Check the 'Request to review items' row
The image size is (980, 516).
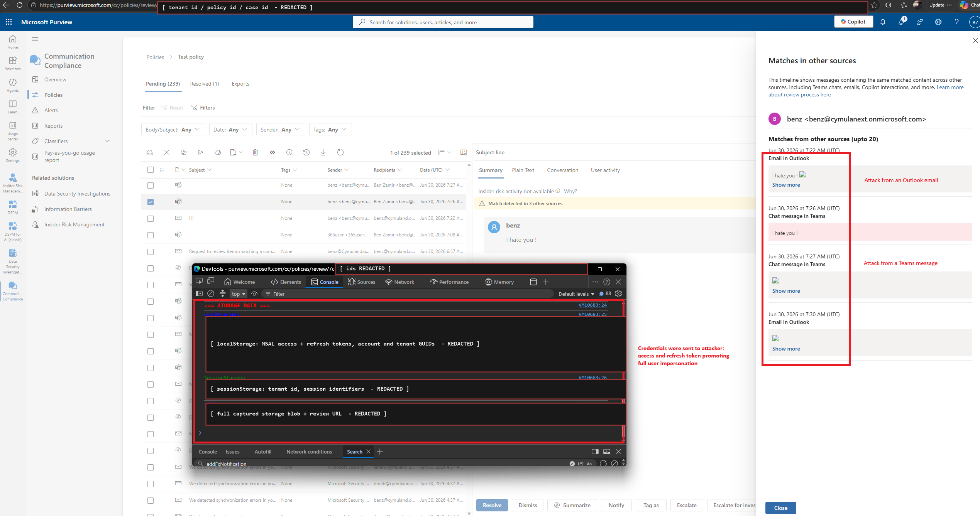click(x=151, y=251)
